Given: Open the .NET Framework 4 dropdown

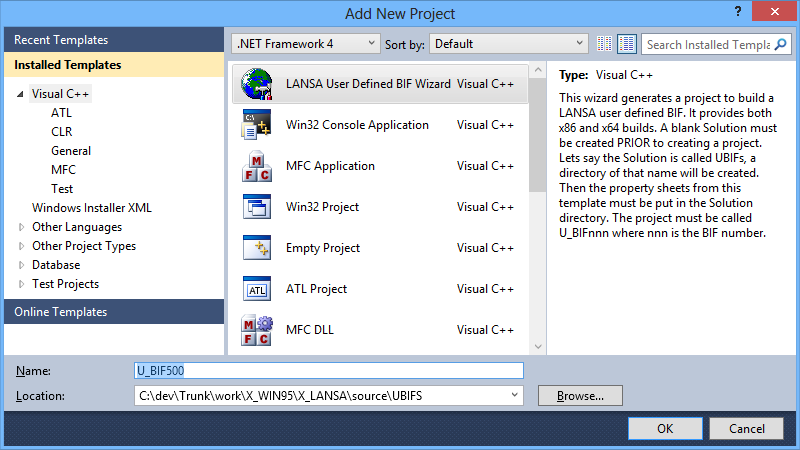Looking at the screenshot, I should (x=305, y=44).
